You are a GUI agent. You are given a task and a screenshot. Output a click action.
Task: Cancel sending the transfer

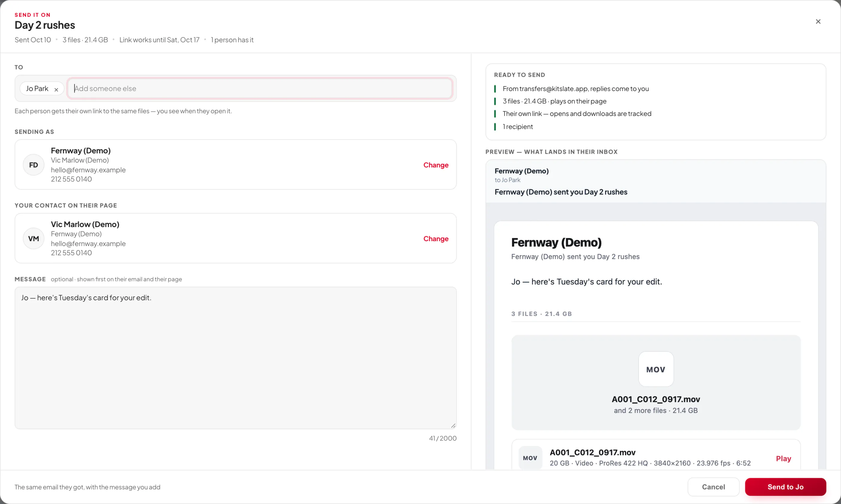(713, 487)
